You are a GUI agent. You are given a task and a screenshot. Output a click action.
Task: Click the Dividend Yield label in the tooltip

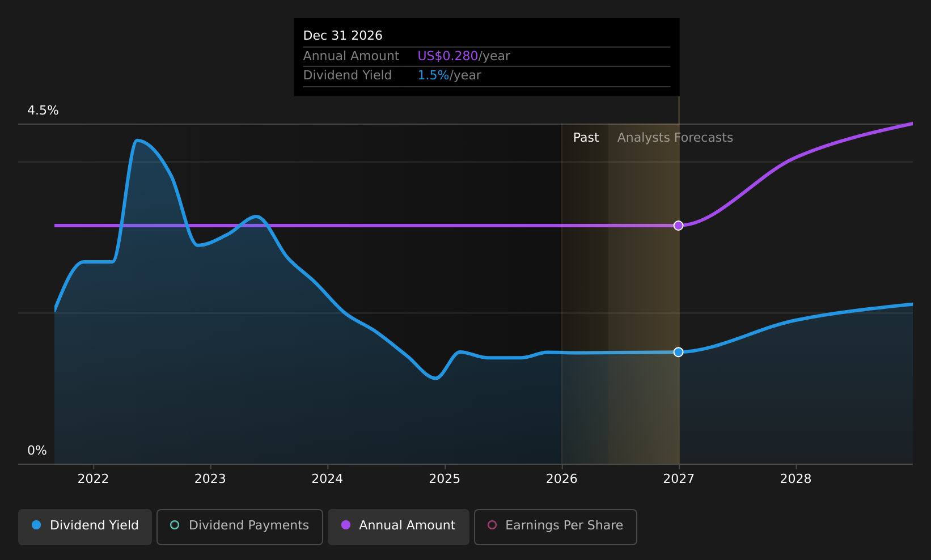click(x=347, y=75)
